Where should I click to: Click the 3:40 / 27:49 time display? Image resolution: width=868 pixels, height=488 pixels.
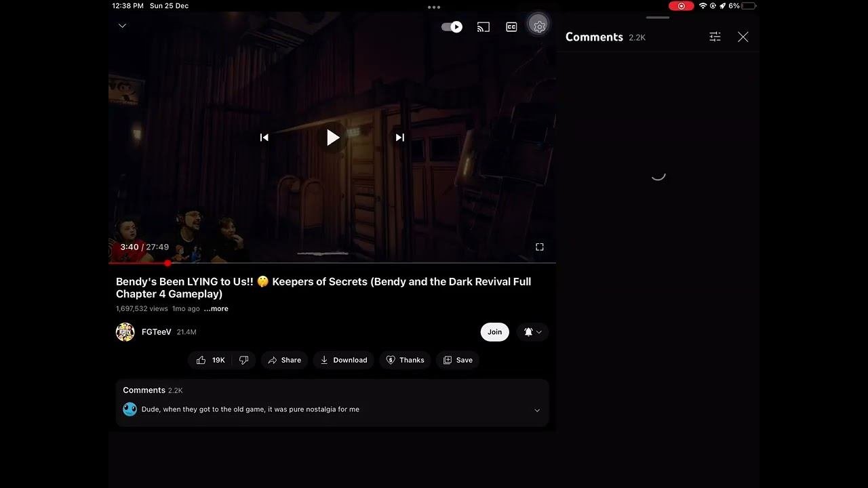(x=144, y=247)
